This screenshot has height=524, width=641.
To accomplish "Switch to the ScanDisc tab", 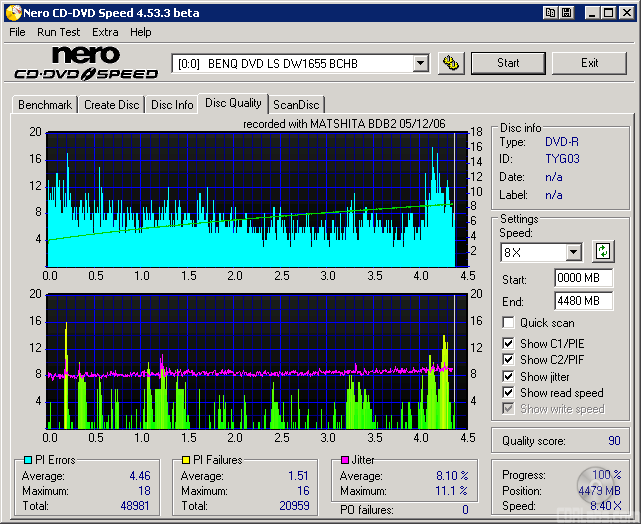I will point(296,105).
